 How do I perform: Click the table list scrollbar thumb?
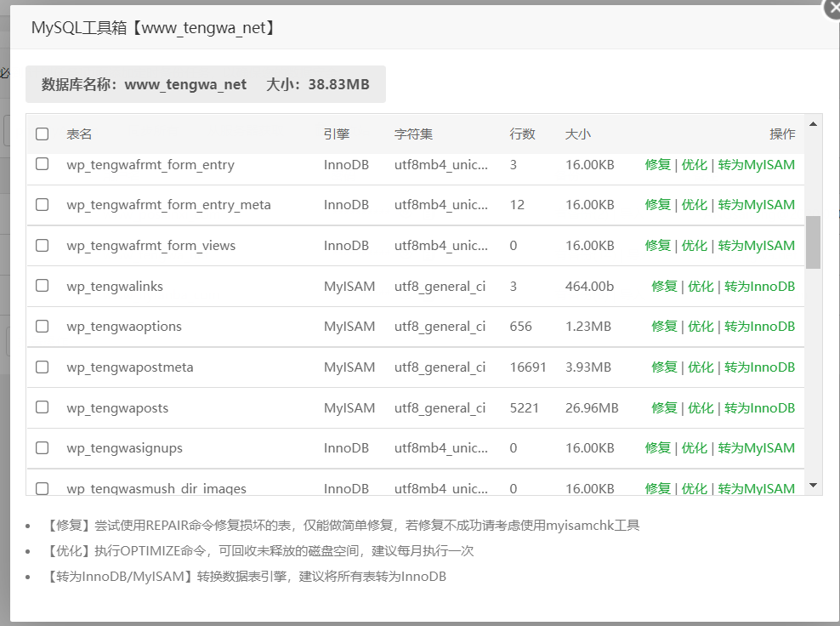point(813,242)
